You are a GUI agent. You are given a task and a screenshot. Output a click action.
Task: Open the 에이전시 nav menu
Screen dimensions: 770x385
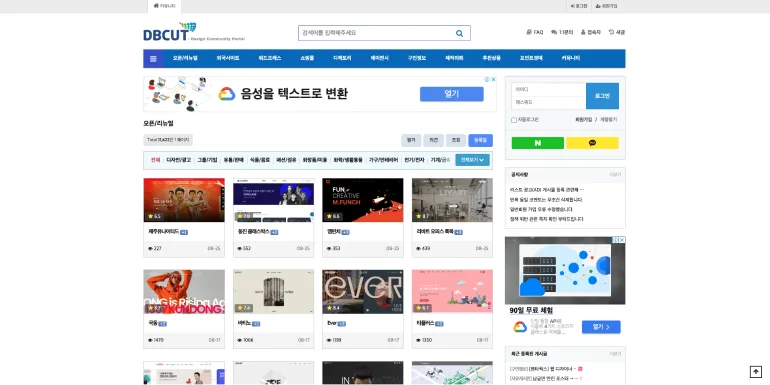[x=380, y=58]
